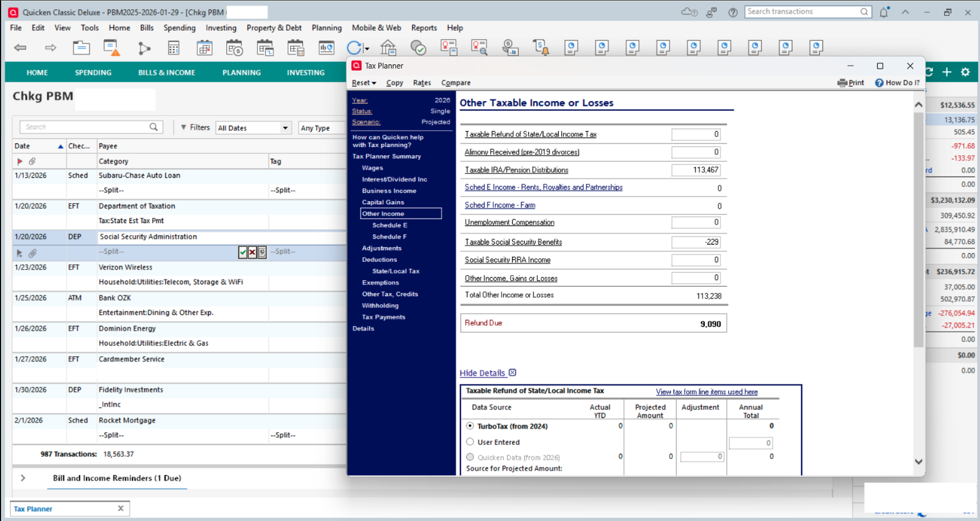The height and width of the screenshot is (521, 980).
Task: Switch to the BILLS & INCOME tab
Action: point(166,72)
